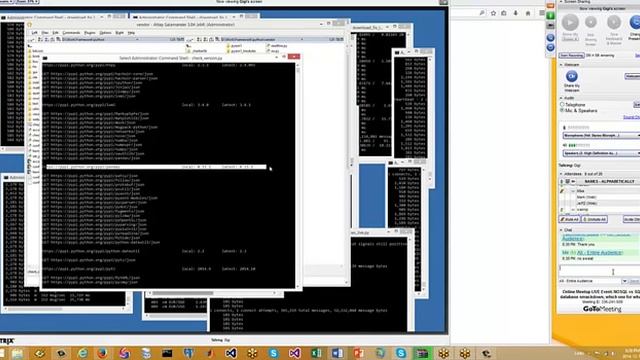Open the Speakers device dropdown

point(601,153)
